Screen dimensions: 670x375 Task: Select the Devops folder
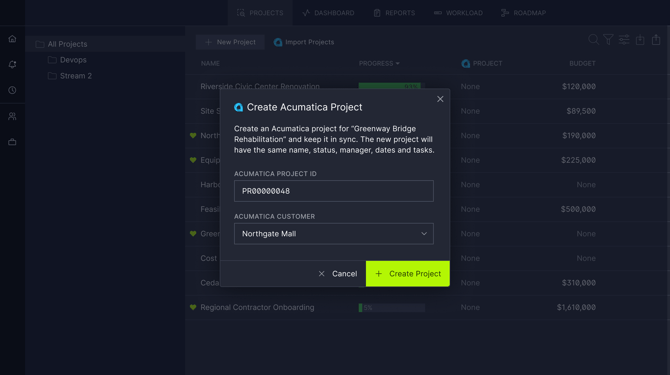[73, 60]
